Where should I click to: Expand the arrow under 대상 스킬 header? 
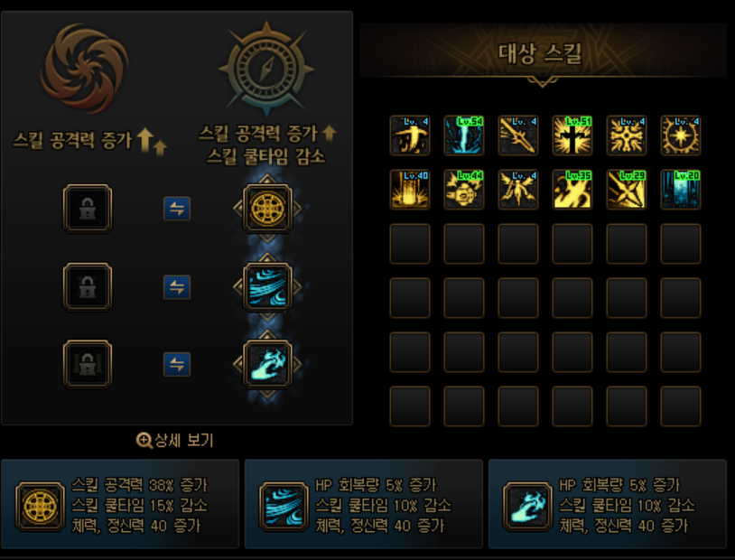click(x=543, y=82)
